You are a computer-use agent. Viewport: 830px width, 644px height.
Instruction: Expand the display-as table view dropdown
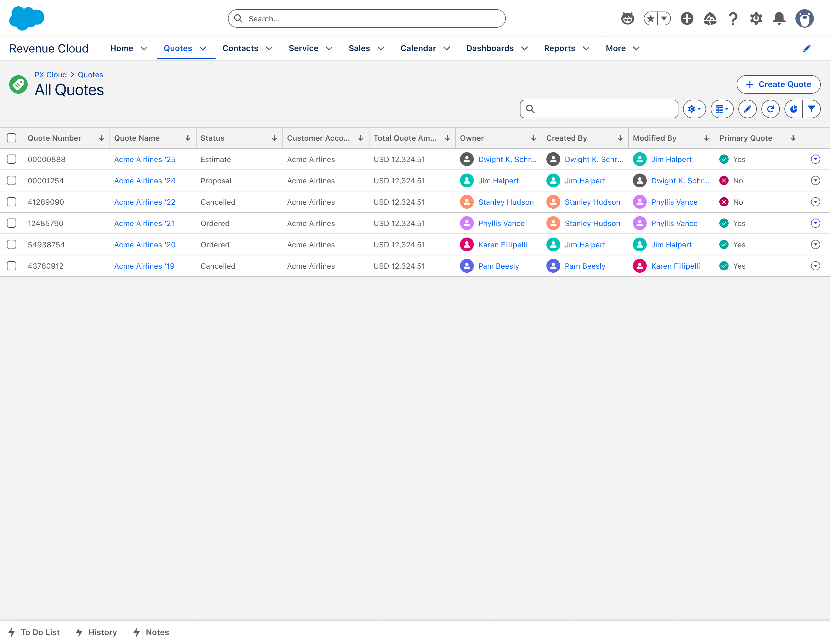pyautogui.click(x=722, y=109)
